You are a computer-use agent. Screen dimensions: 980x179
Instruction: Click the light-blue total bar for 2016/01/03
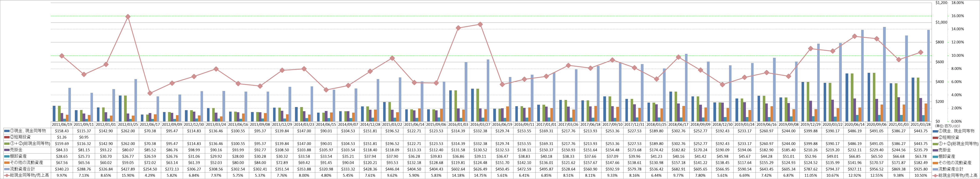coord(466,92)
